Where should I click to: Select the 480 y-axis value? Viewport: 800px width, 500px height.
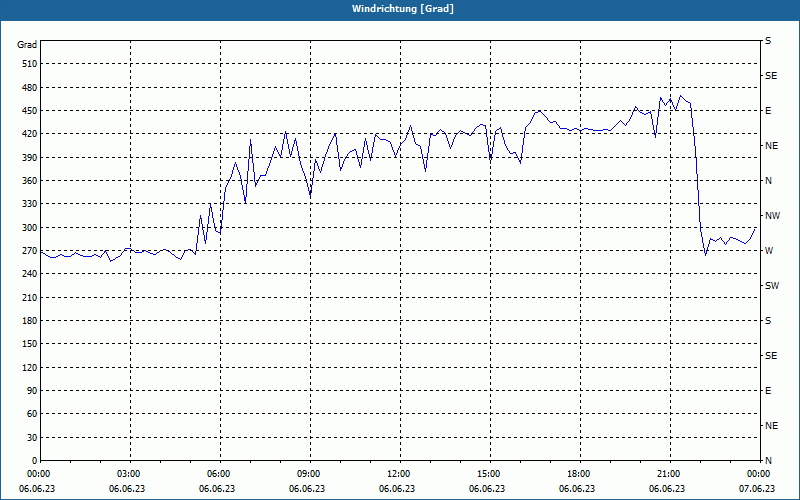click(30, 87)
